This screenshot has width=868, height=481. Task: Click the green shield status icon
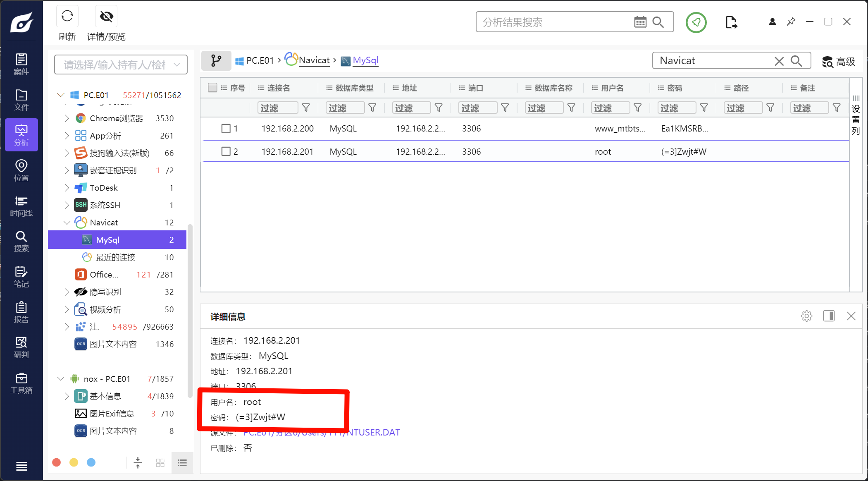tap(696, 22)
